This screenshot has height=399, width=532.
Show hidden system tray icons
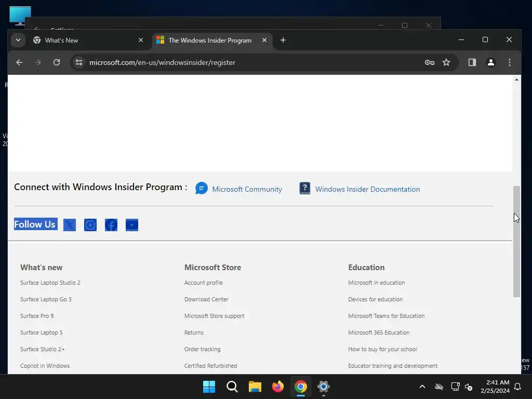click(x=422, y=387)
